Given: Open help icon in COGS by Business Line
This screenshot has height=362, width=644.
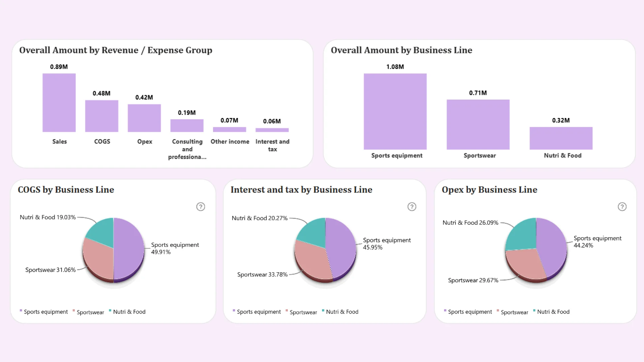Looking at the screenshot, I should click(x=201, y=207).
